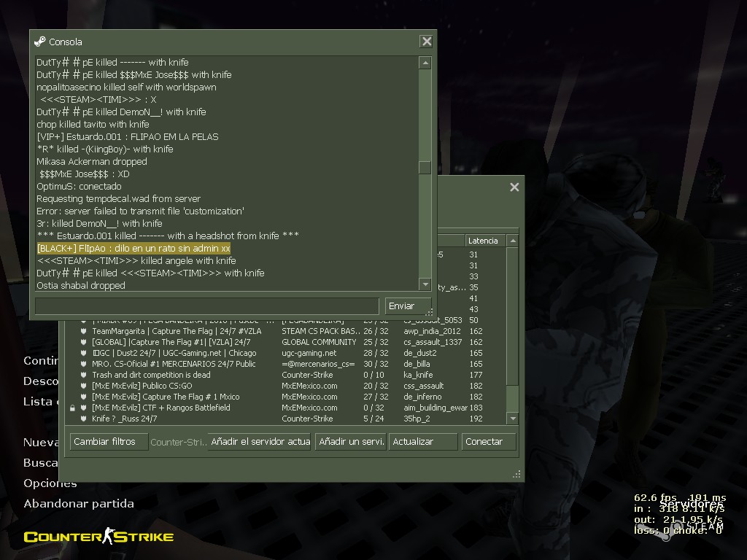Click the 28 / 32 players cell

376,353
